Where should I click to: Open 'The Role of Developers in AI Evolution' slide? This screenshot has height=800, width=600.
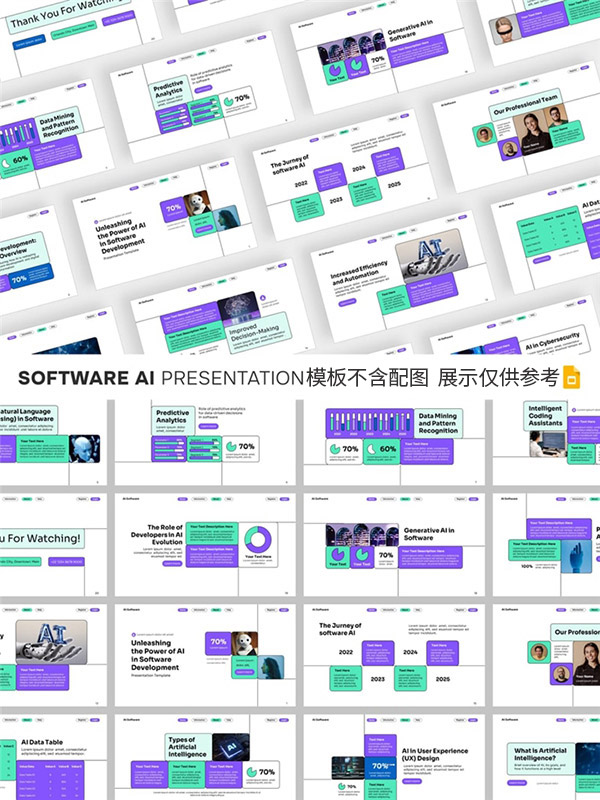pyautogui.click(x=205, y=544)
